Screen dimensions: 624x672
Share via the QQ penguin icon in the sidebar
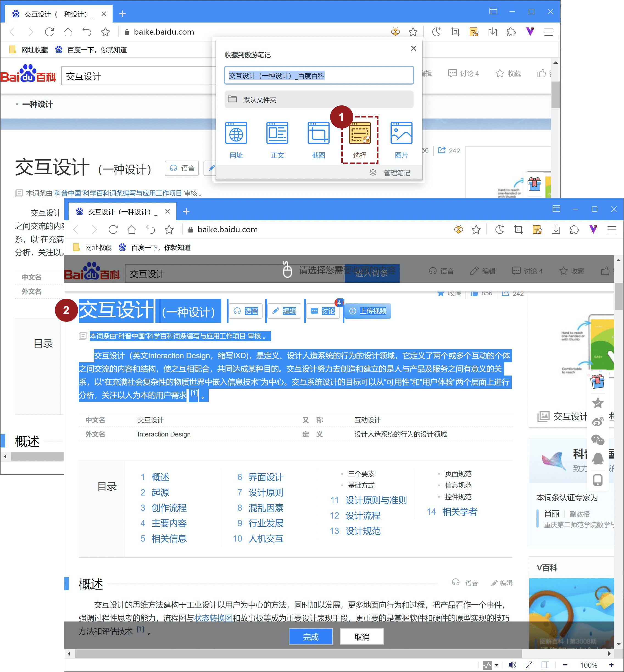tap(598, 459)
